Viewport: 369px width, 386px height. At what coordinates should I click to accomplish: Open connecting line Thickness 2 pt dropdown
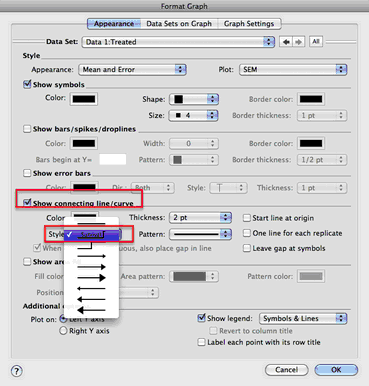click(x=200, y=218)
